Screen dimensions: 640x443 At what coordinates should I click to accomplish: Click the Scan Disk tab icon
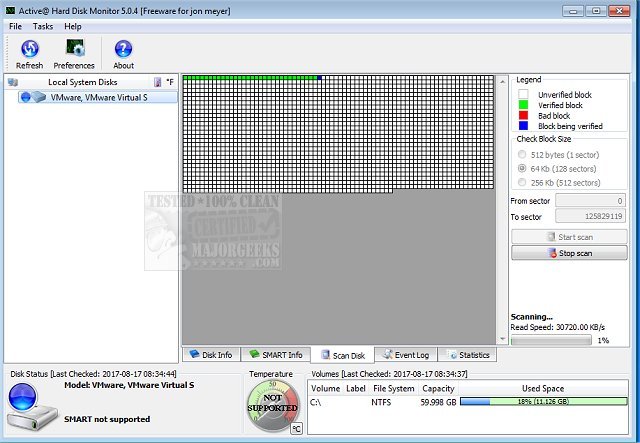pyautogui.click(x=325, y=354)
